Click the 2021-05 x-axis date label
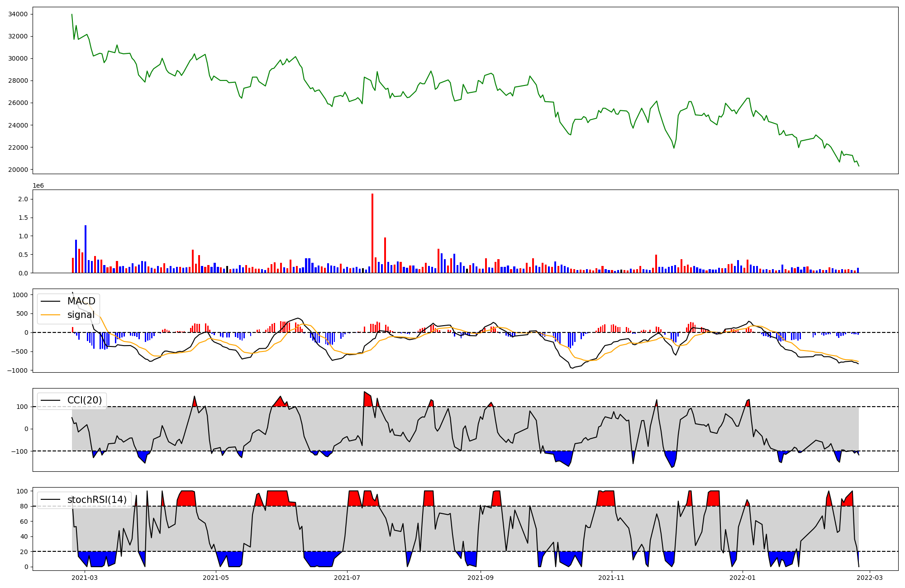The image size is (905, 588). click(x=216, y=578)
